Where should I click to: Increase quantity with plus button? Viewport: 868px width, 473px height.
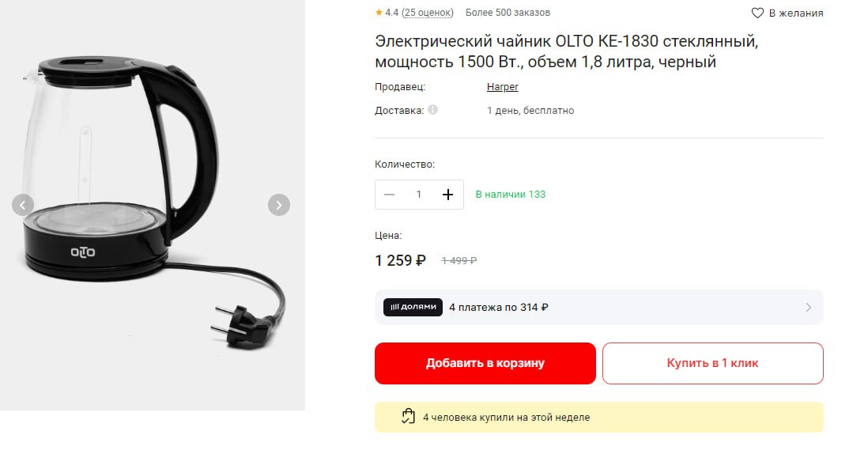tap(448, 195)
